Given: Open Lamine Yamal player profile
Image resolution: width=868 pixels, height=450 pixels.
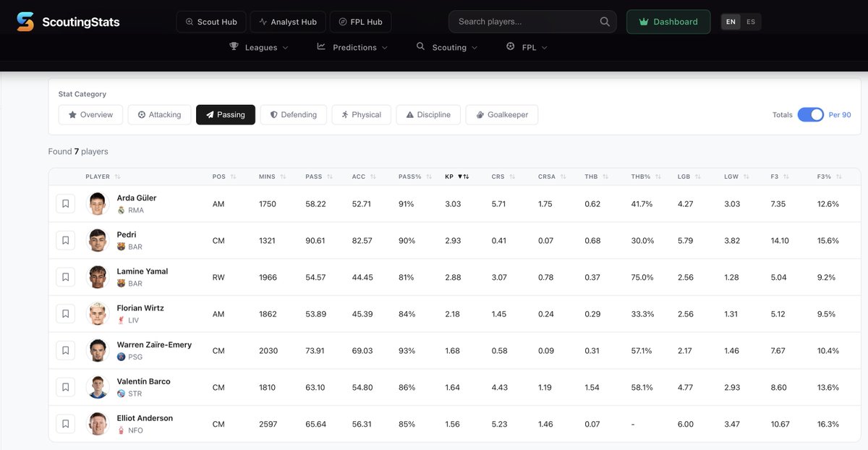Looking at the screenshot, I should click(142, 271).
